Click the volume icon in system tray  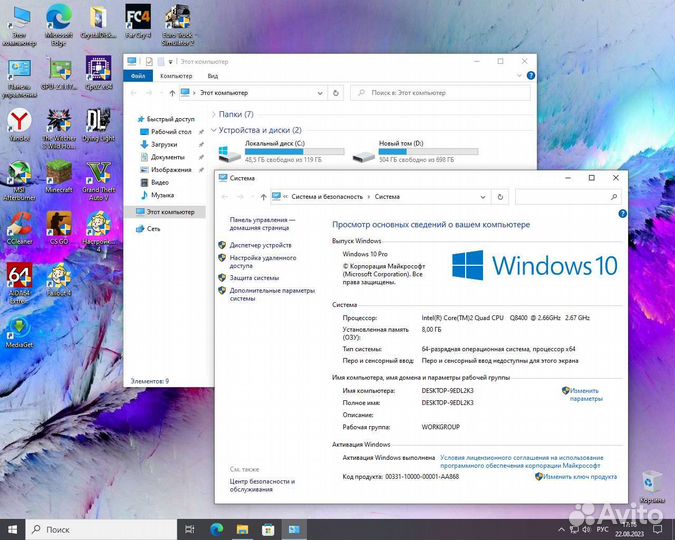point(586,529)
